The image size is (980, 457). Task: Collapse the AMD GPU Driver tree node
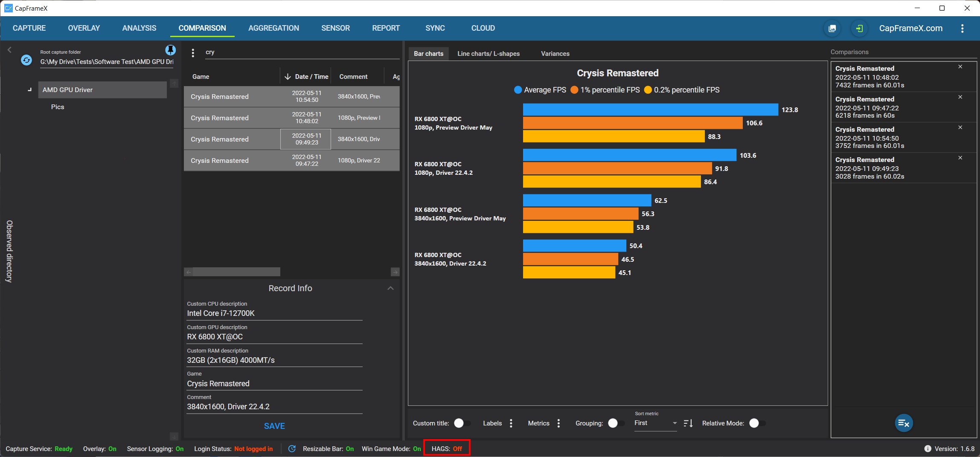point(29,90)
